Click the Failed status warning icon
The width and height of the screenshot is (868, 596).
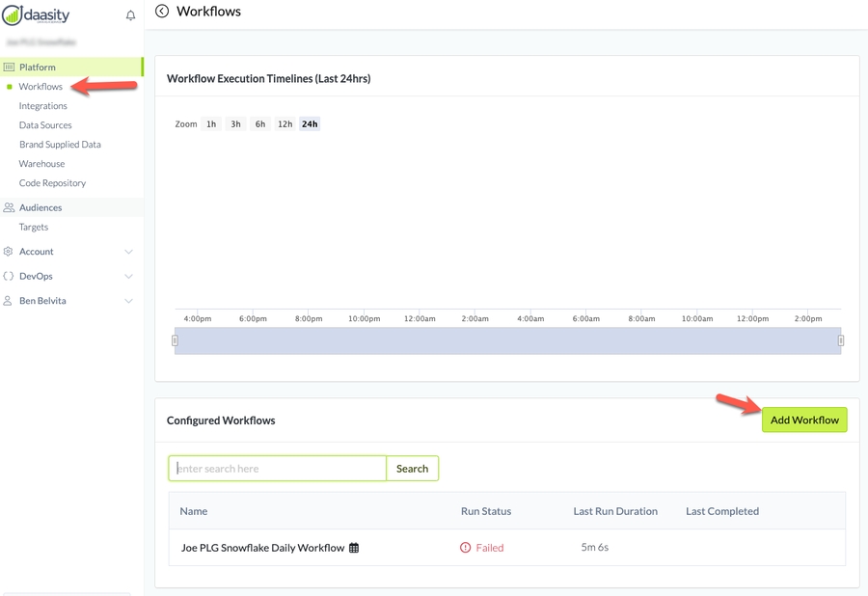point(466,548)
